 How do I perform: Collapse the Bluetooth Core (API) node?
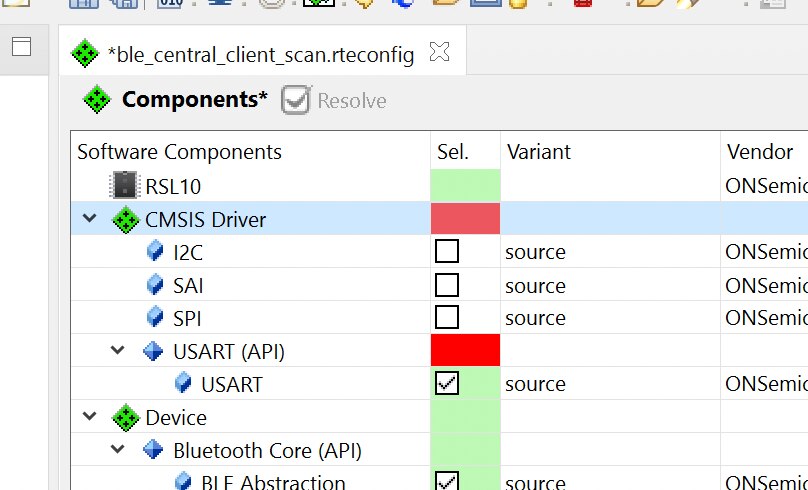point(118,449)
